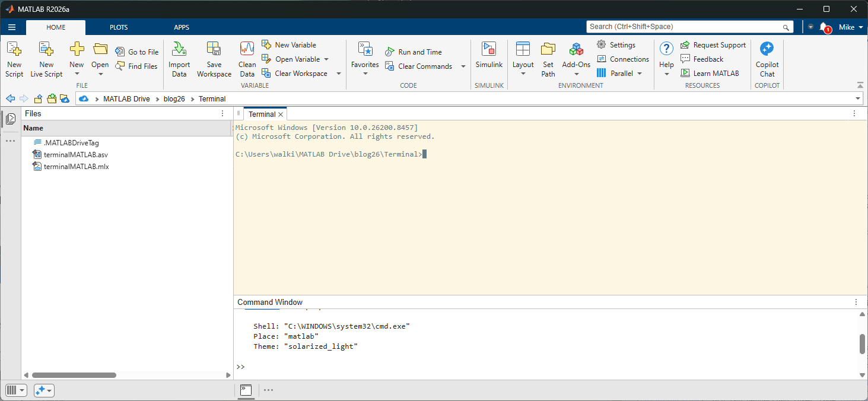Screen dimensions: 868x401
Task: Click Feedback
Action: [x=702, y=59]
